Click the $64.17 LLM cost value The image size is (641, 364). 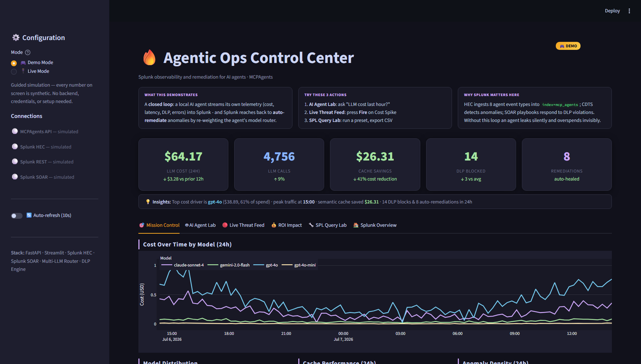(183, 157)
